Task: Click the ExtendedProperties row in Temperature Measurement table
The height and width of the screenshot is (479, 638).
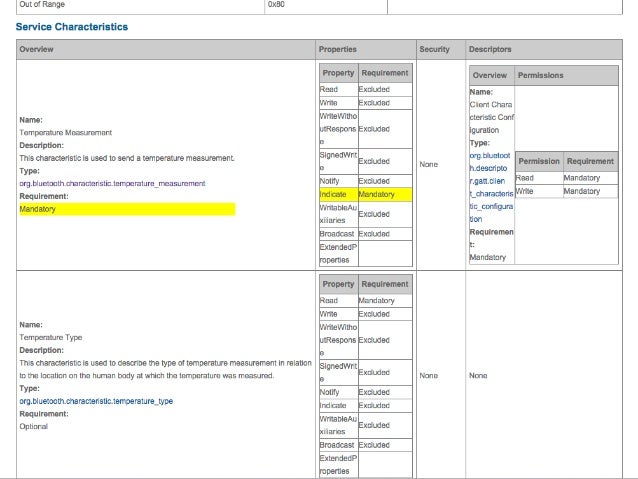Action: click(x=366, y=254)
